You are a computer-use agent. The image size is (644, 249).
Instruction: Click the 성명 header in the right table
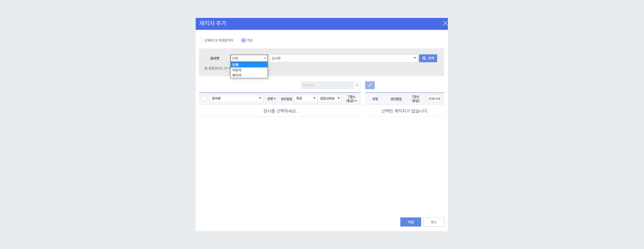(375, 99)
